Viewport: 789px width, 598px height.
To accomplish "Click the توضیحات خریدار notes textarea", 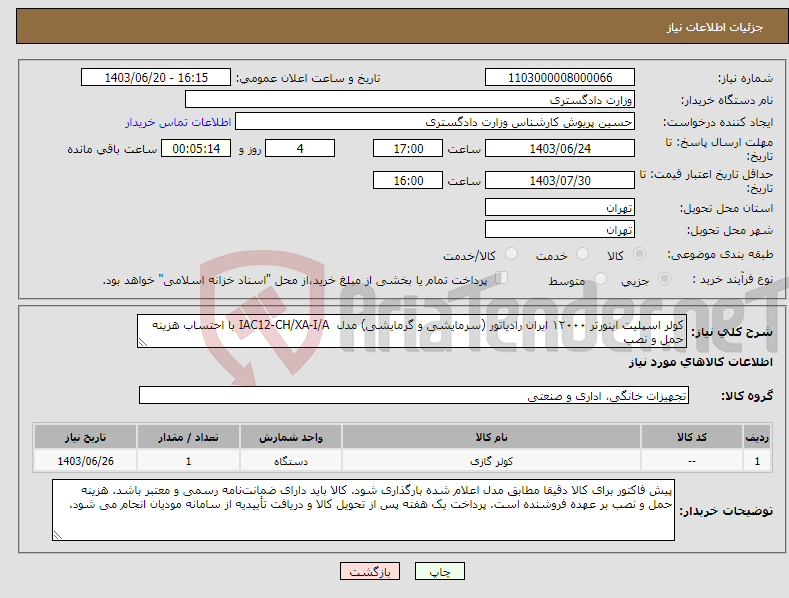I will (x=363, y=510).
